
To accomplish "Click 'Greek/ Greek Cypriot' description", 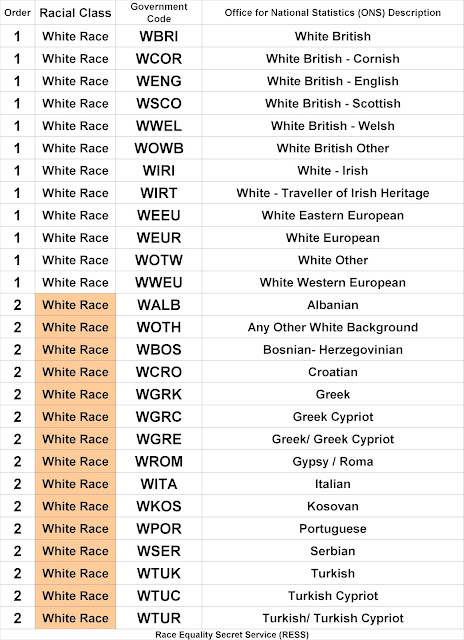I will [333, 439].
